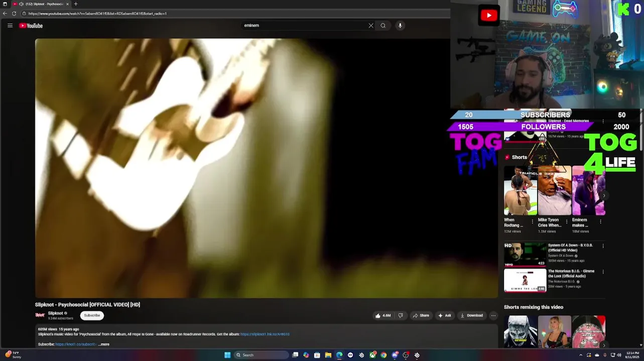Open the Windows Start menu
This screenshot has width=644, height=361.
[227, 355]
